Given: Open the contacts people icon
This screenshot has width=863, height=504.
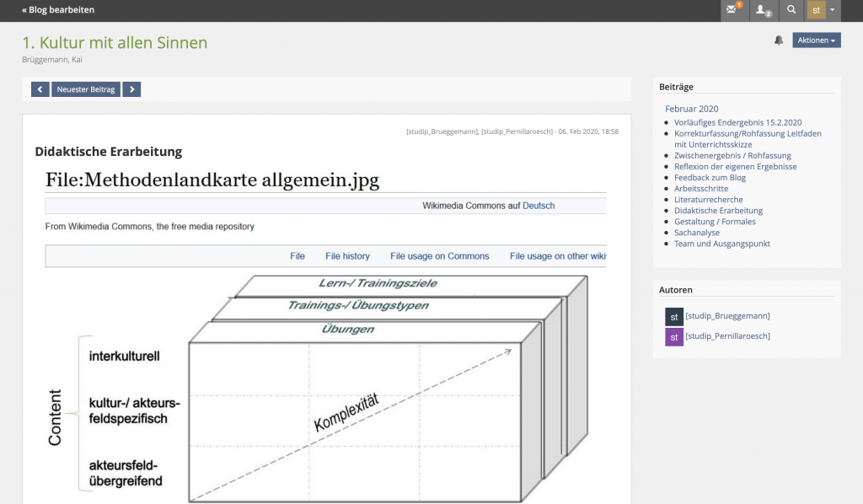Looking at the screenshot, I should (x=762, y=10).
